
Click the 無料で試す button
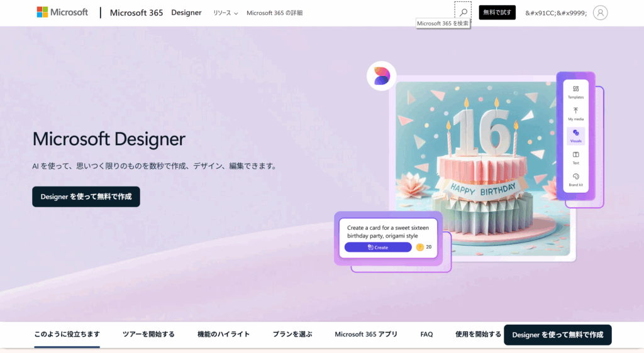(497, 13)
